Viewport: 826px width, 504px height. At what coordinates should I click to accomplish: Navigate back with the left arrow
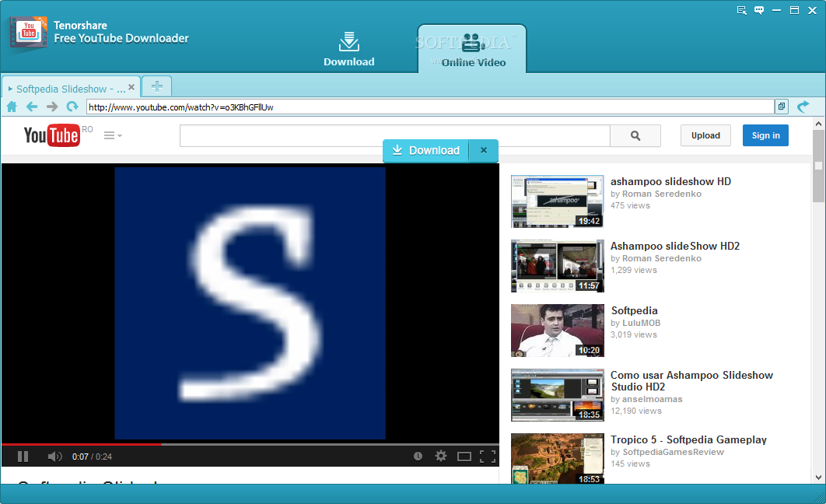pyautogui.click(x=32, y=107)
